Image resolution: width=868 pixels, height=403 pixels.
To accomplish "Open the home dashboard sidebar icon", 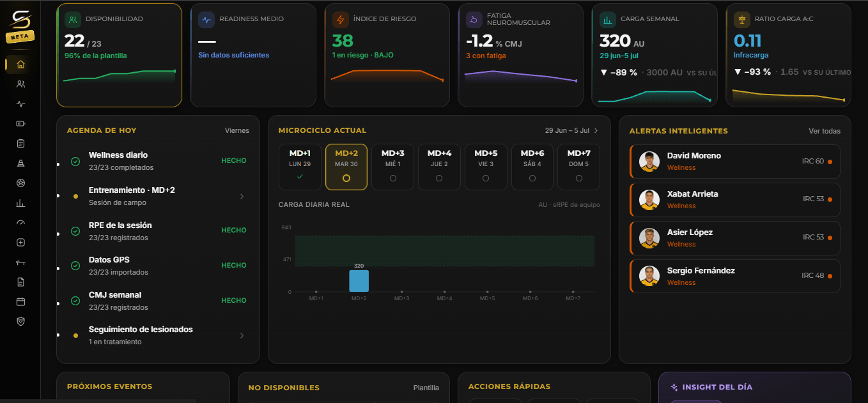I will tap(20, 65).
